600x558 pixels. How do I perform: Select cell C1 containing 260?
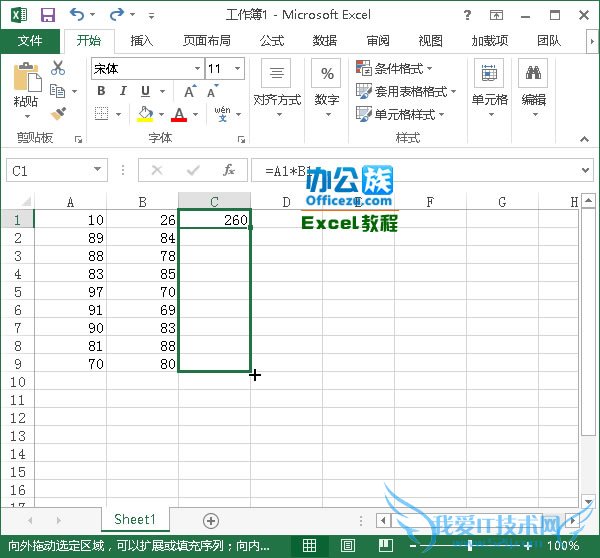pos(214,219)
